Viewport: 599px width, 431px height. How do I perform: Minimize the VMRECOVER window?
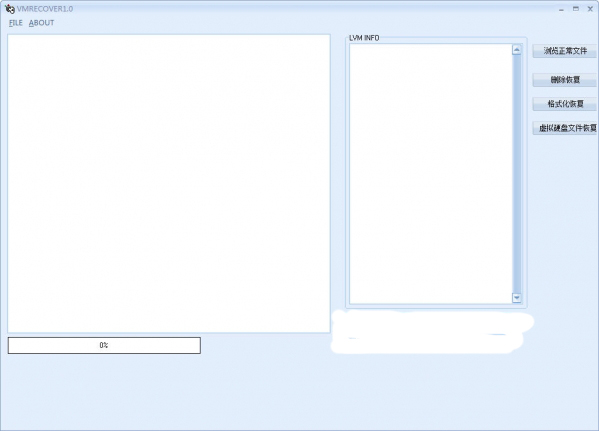[x=561, y=9]
